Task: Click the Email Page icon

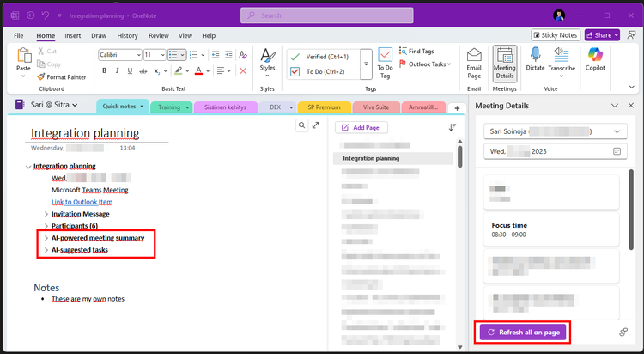Action: point(474,64)
